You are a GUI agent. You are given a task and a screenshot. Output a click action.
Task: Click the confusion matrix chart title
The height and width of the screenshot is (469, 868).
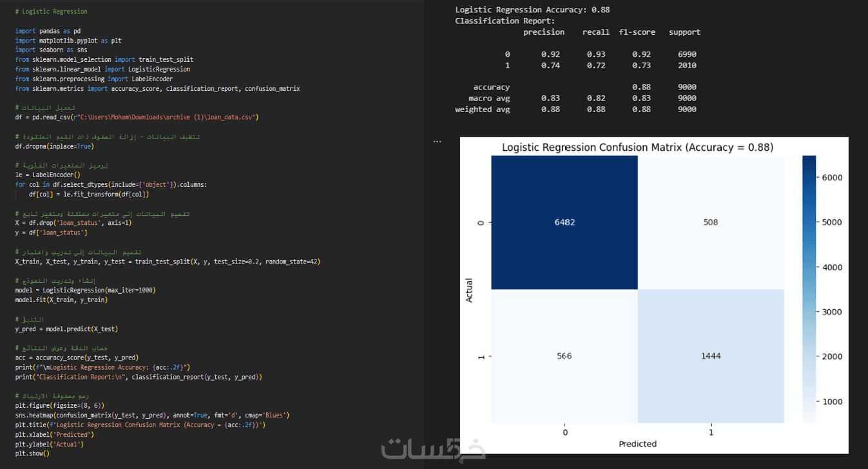tap(637, 148)
